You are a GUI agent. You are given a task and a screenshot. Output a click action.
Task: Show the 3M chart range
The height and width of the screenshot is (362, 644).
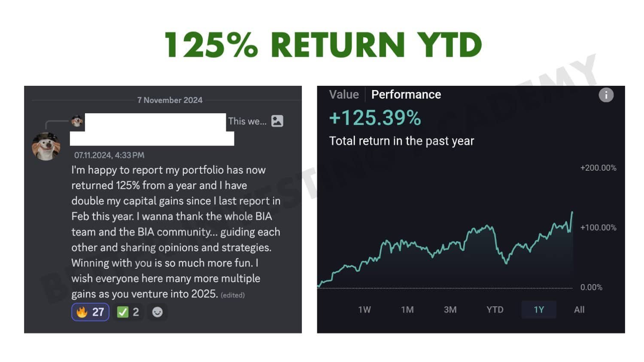tap(450, 310)
